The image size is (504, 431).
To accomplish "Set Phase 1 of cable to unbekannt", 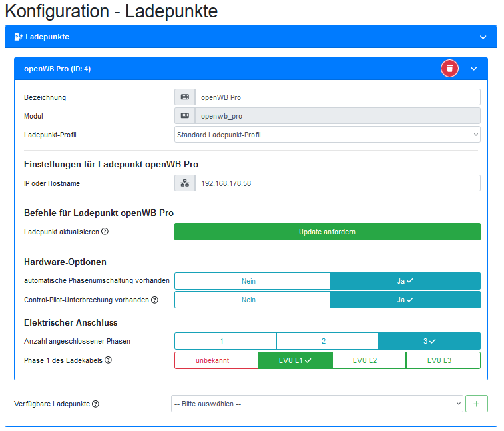I will 216,360.
